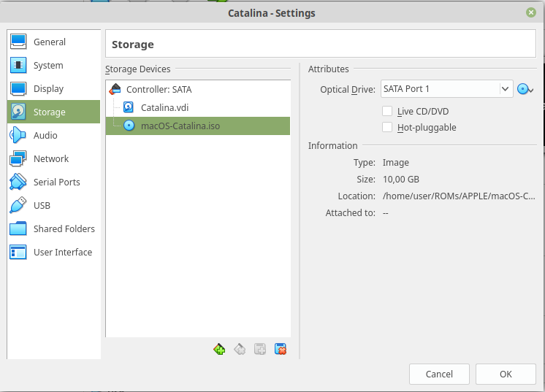Image resolution: width=545 pixels, height=392 pixels.
Task: Open the General settings section
Action: coord(50,42)
